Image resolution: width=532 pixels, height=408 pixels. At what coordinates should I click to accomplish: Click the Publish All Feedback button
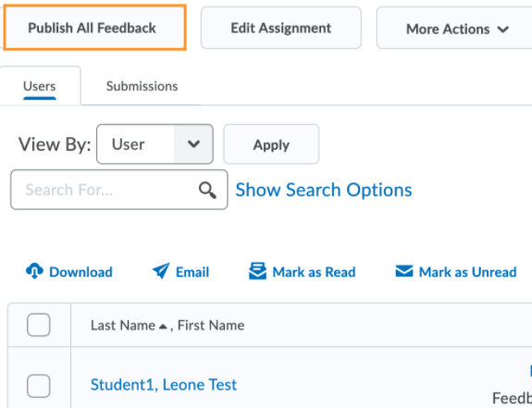(x=94, y=28)
